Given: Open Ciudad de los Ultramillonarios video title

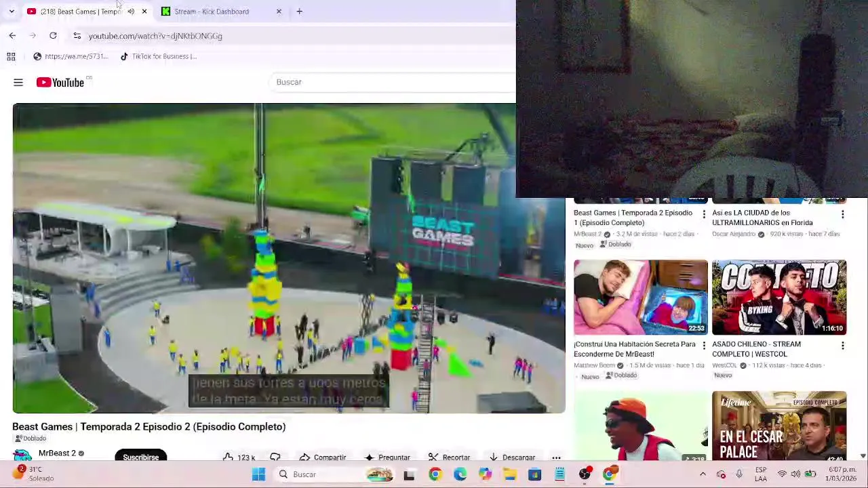Looking at the screenshot, I should 762,218.
